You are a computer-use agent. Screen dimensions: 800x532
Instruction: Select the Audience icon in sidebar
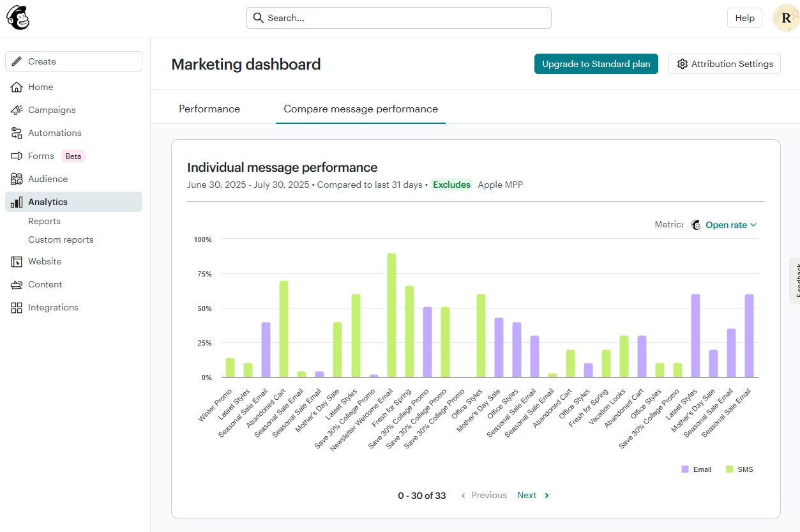click(17, 179)
